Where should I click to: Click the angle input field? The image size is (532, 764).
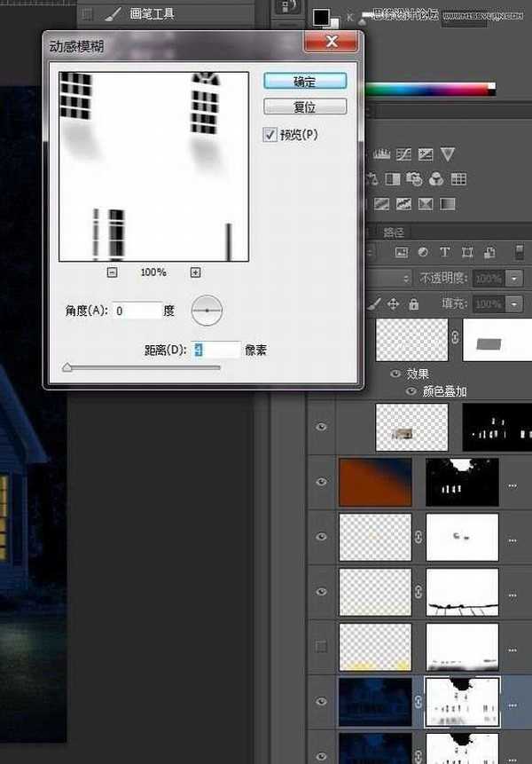(x=137, y=311)
